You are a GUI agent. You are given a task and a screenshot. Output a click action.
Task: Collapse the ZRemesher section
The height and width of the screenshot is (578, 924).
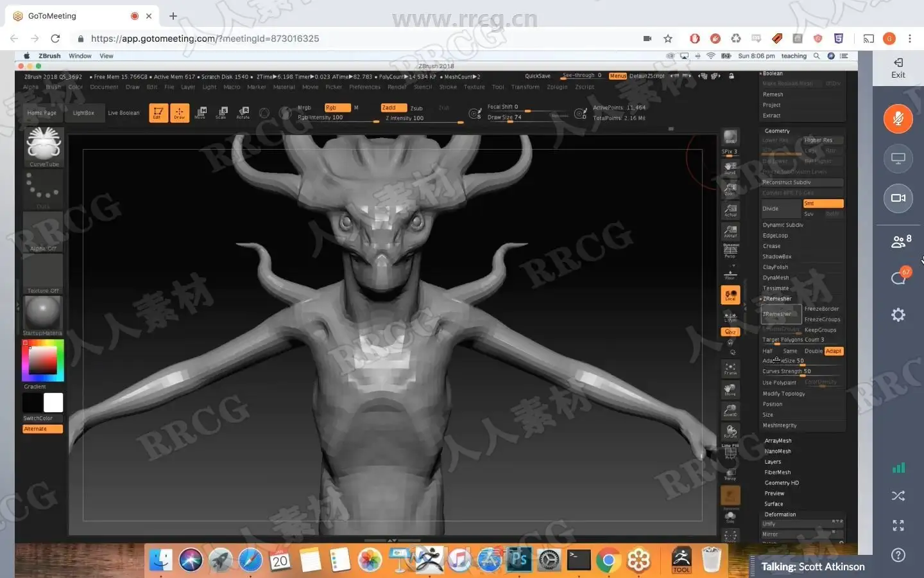(777, 299)
